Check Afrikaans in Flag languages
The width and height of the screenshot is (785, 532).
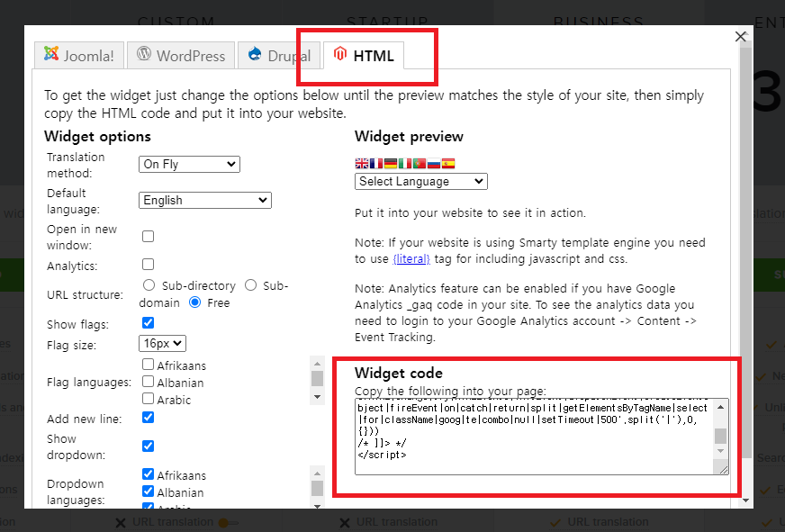click(148, 365)
